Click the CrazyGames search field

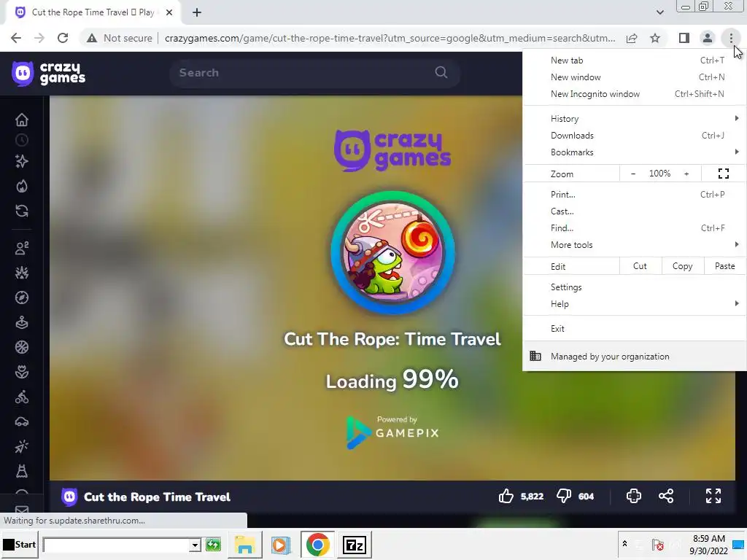tap(314, 72)
